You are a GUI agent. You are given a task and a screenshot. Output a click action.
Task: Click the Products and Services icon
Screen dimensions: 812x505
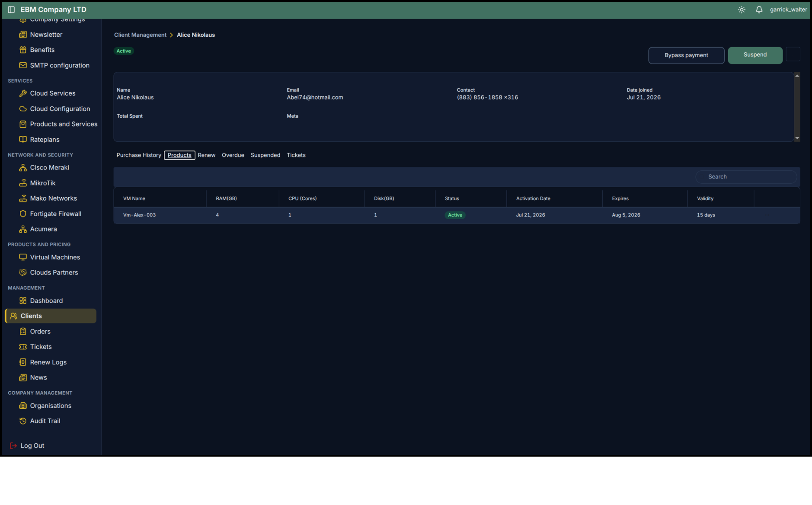click(x=23, y=124)
